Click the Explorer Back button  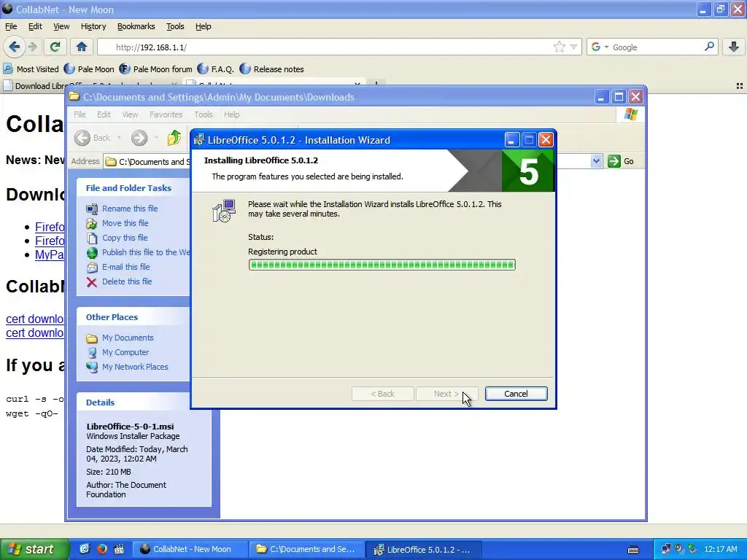click(93, 138)
